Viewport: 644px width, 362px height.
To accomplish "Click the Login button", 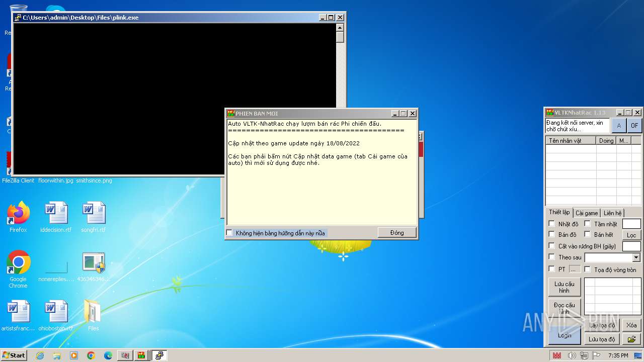I will pyautogui.click(x=565, y=335).
